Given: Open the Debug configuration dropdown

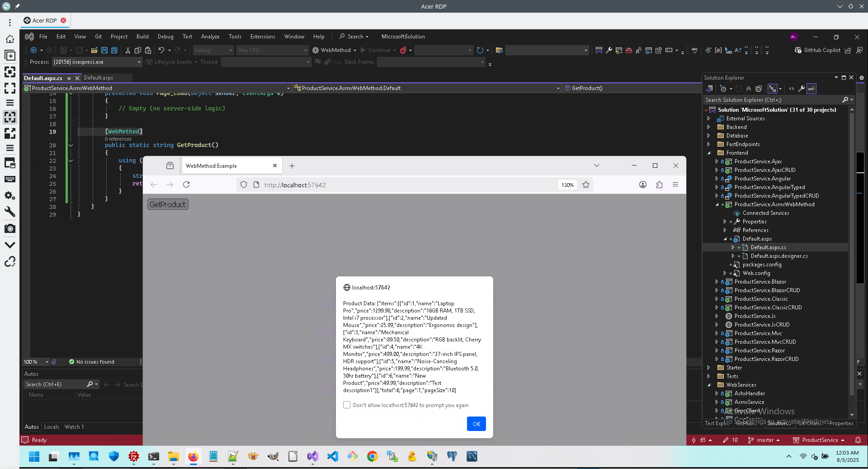Looking at the screenshot, I should tap(213, 50).
